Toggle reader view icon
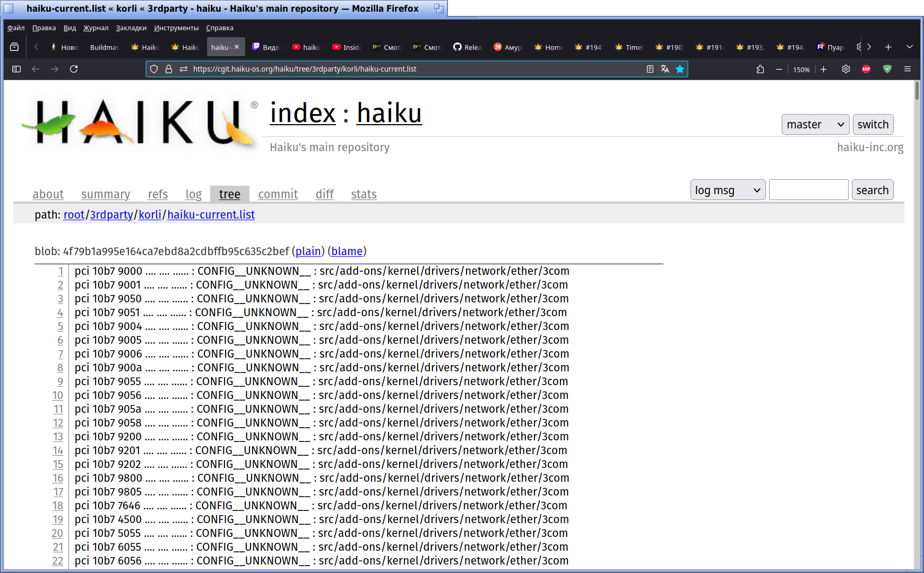The height and width of the screenshot is (573, 924). click(x=650, y=69)
